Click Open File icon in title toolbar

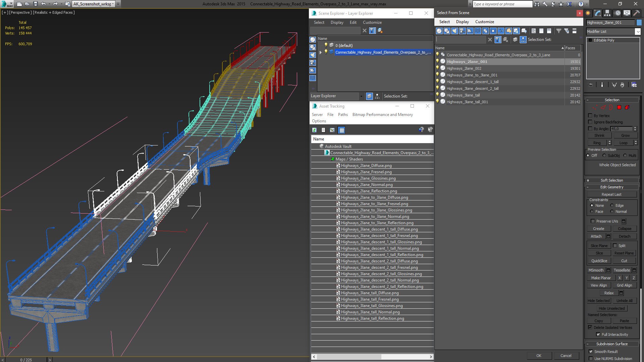[28, 4]
